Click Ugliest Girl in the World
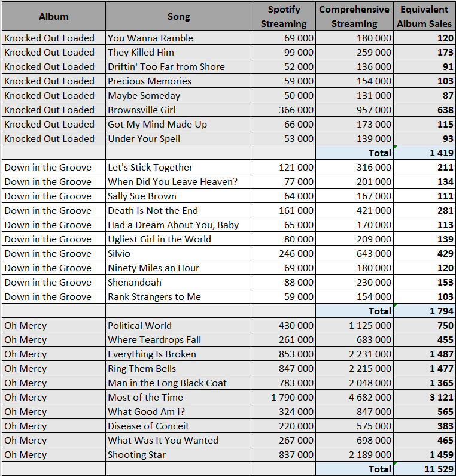 (x=179, y=239)
